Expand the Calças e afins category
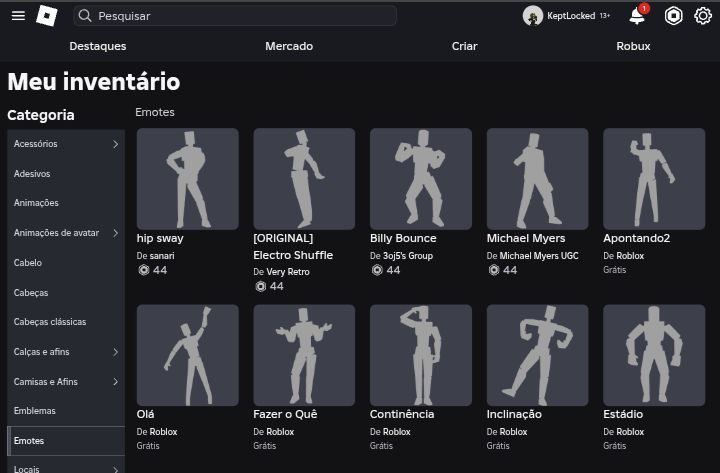Screen dimensions: 720x473 point(115,352)
